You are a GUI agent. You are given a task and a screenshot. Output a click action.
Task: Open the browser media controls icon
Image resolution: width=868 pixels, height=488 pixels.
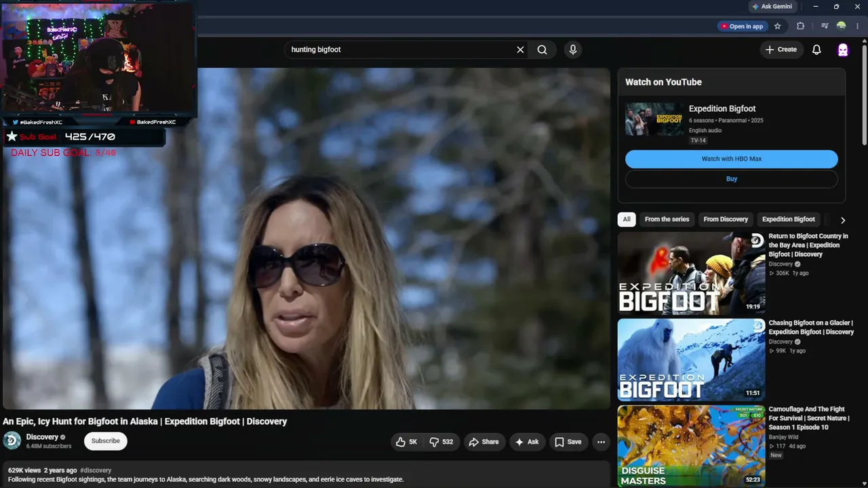coord(825,26)
